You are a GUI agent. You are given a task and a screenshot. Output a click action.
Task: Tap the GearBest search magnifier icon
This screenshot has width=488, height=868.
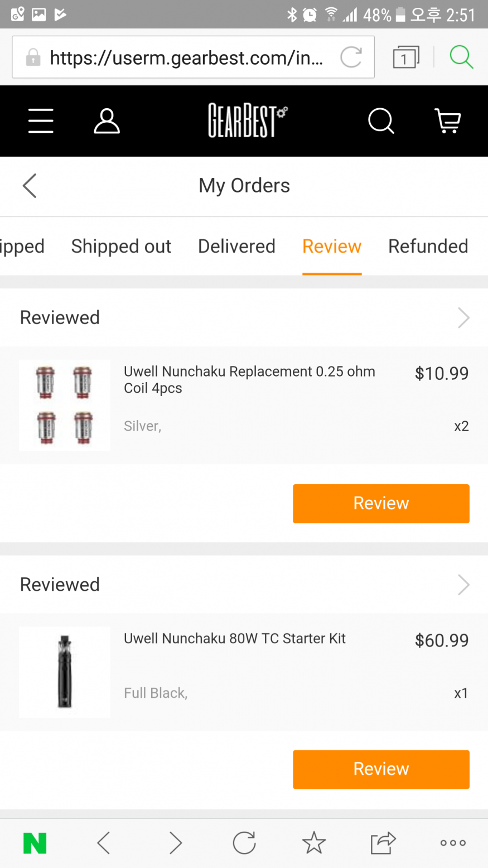381,121
